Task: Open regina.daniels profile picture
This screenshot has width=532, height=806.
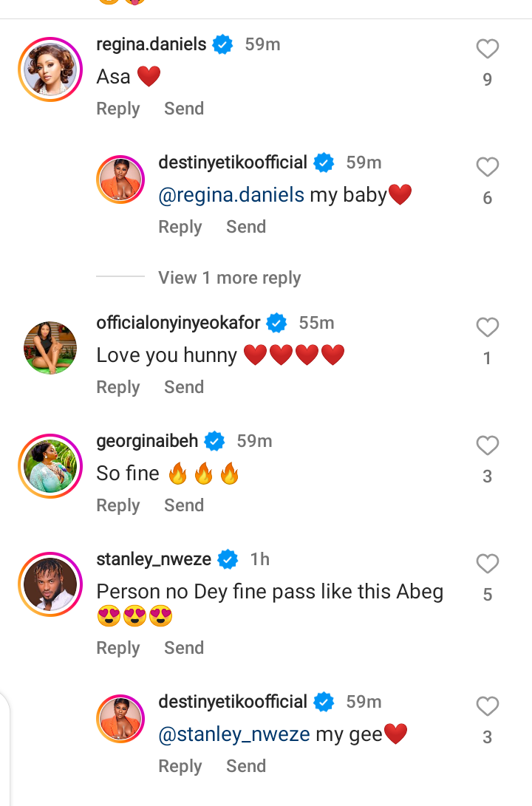Action: (x=50, y=69)
